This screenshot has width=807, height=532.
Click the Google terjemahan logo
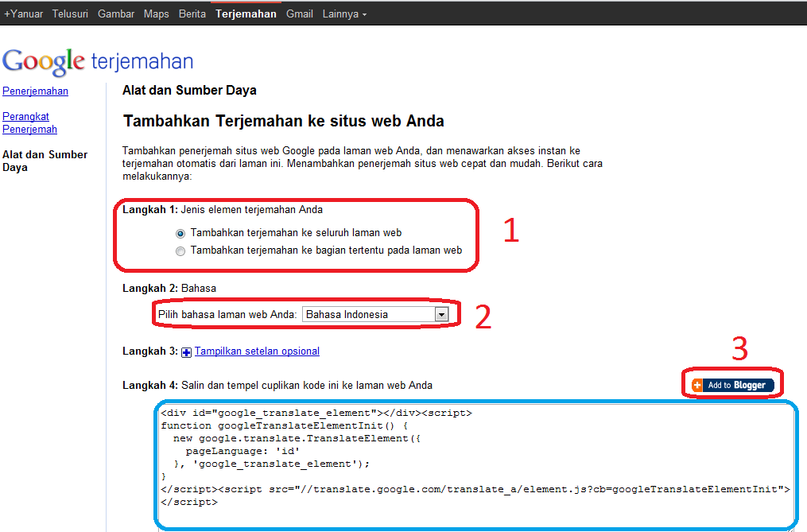98,62
